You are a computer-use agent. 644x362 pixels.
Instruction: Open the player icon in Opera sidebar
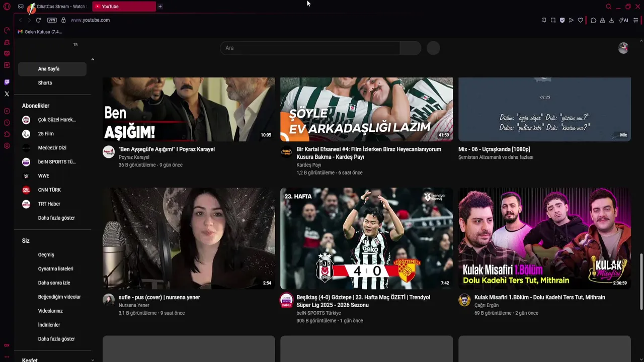pos(7,111)
